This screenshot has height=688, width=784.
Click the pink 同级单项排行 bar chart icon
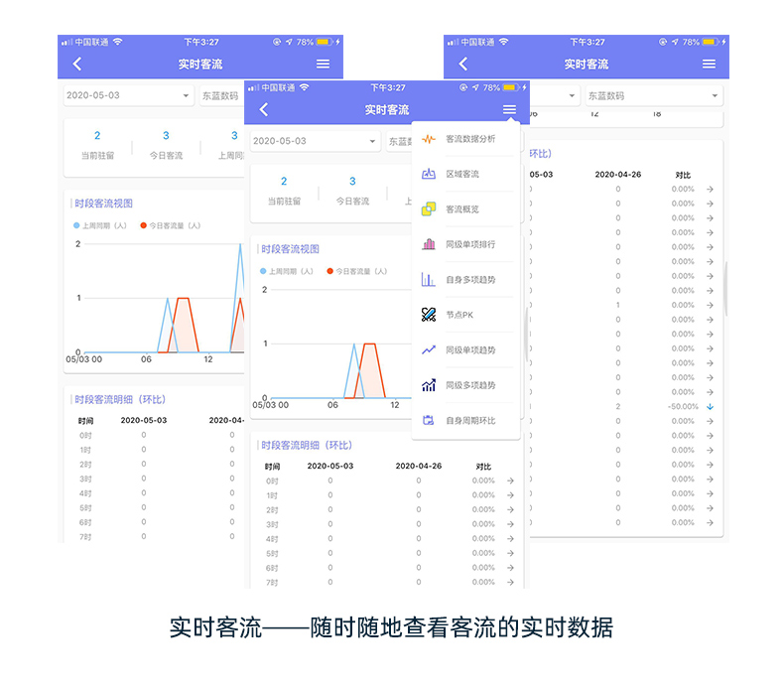[x=429, y=244]
